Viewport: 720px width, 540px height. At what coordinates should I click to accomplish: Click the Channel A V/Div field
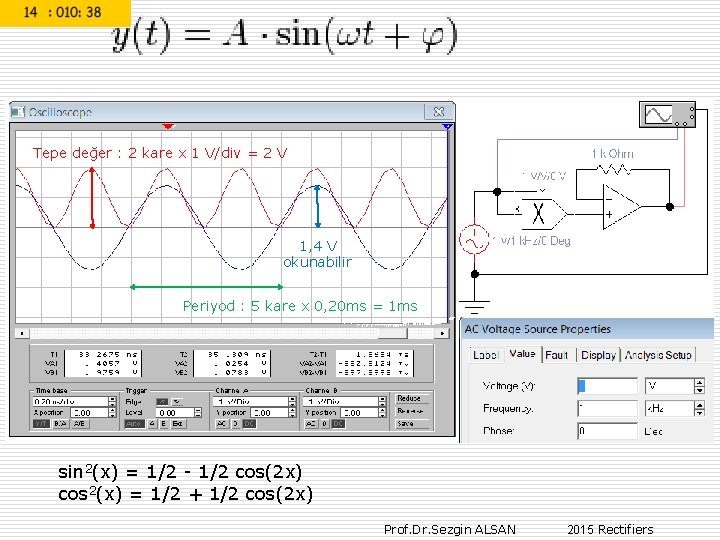coord(251,402)
